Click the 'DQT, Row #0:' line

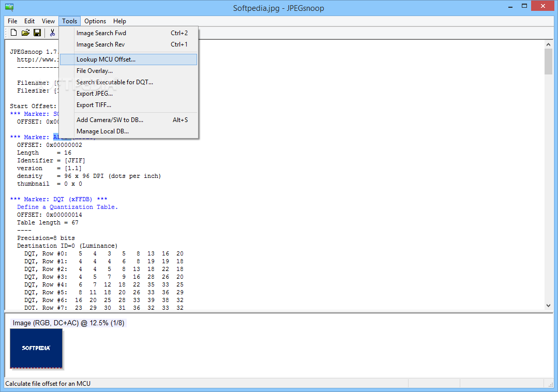pyautogui.click(x=104, y=253)
